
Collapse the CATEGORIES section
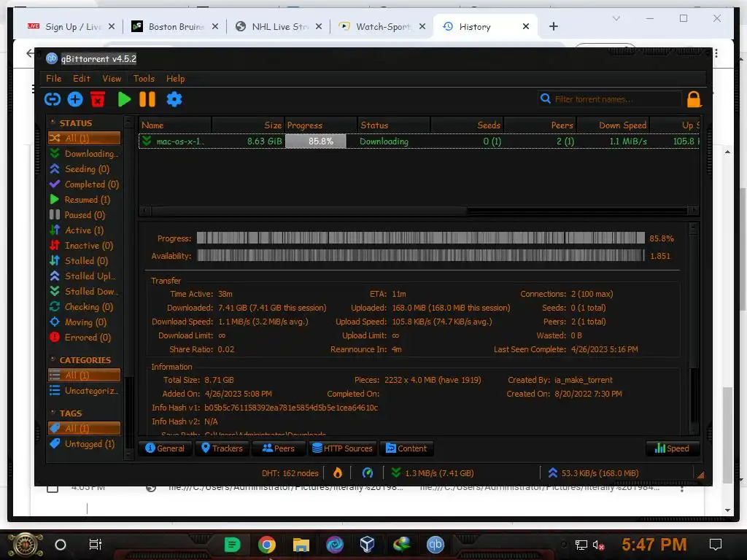click(53, 359)
